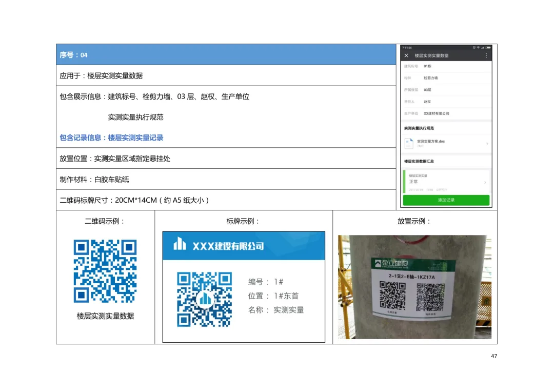Open the three-dot overflow menu on the phone
This screenshot has height=392, width=554.
pos(486,55)
